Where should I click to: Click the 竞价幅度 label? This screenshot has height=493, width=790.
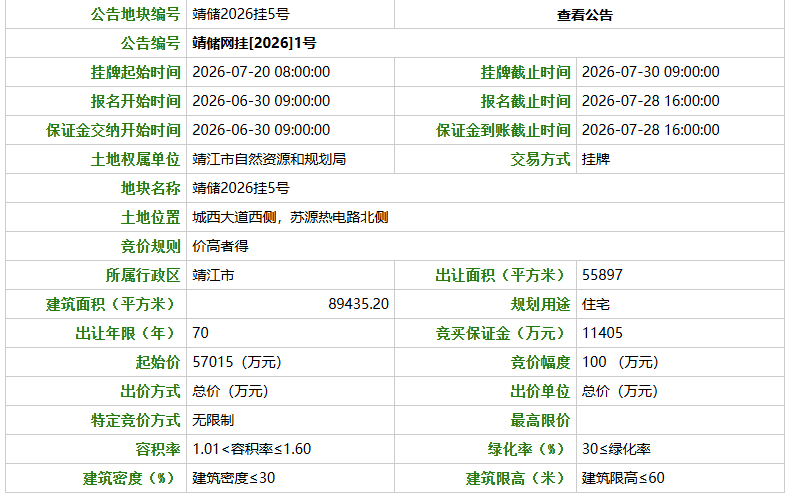tap(540, 362)
